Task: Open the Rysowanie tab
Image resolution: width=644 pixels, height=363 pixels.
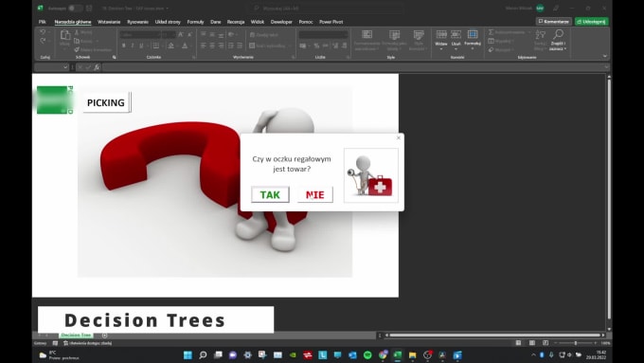Action: tap(137, 22)
